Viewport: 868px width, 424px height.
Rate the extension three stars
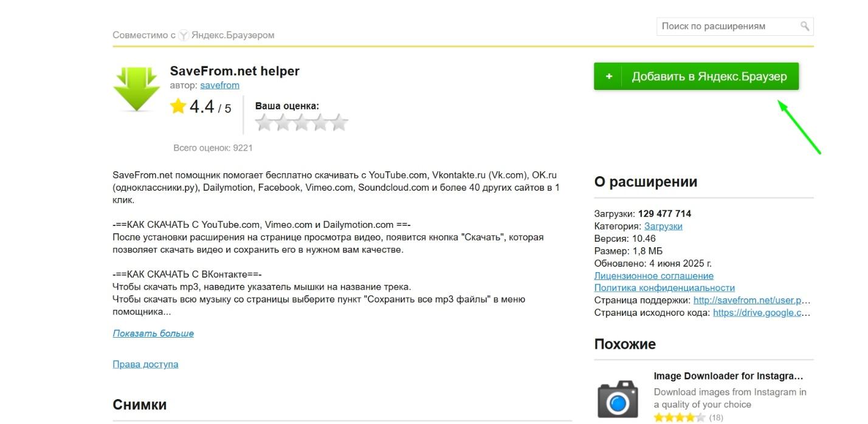(x=301, y=123)
